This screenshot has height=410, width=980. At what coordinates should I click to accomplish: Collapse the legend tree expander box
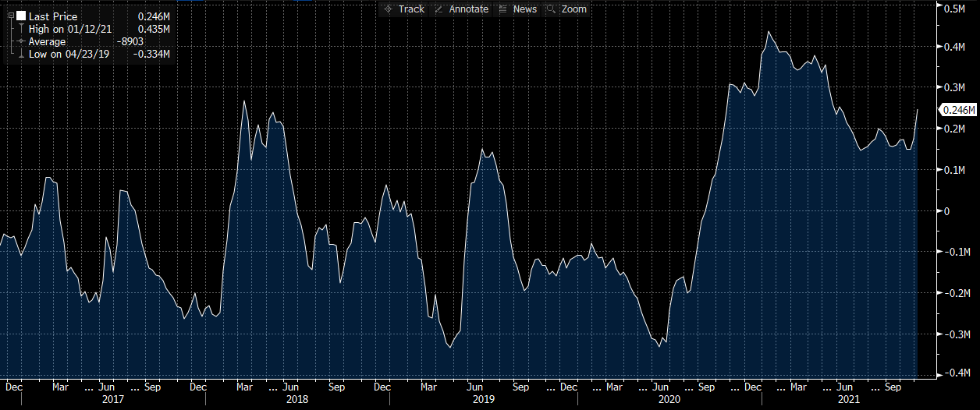11,16
